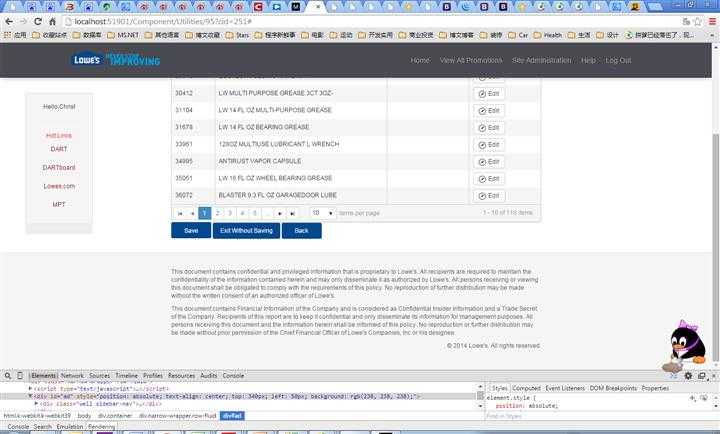Expand the well sidebar-nav div node
Viewport: 720px width, 434px height.
click(x=36, y=404)
